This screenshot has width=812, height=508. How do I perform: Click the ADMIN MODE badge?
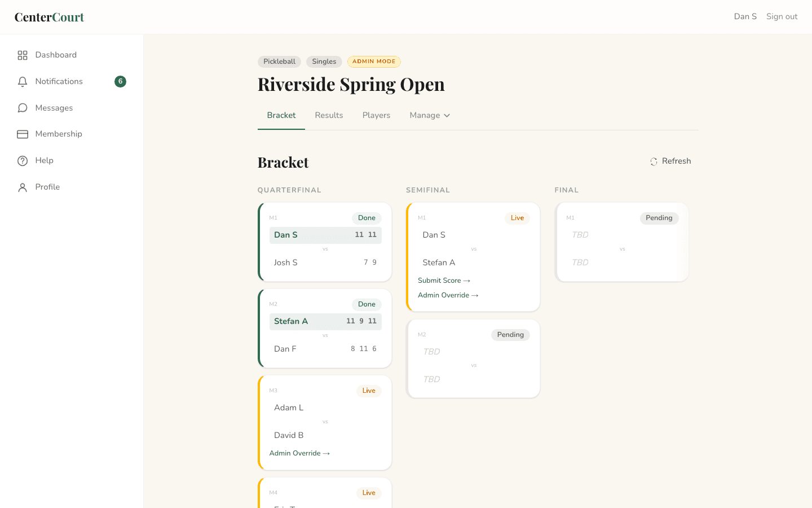[374, 62]
